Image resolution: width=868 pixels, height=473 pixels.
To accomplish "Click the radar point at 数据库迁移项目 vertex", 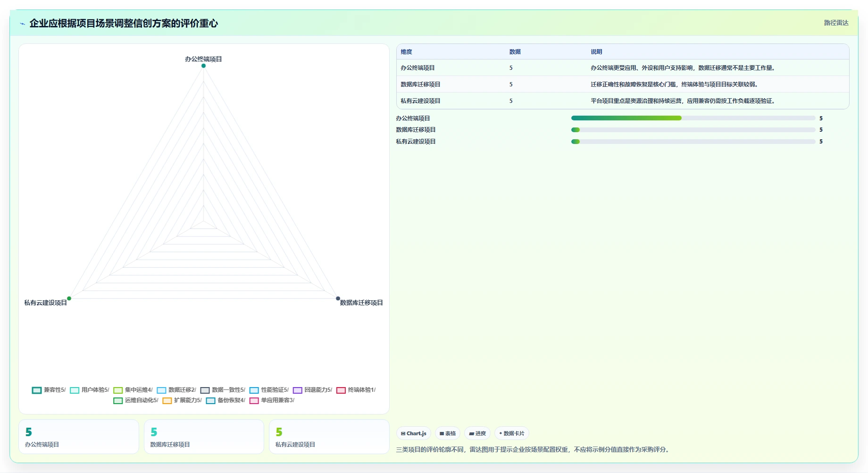I will point(338,298).
